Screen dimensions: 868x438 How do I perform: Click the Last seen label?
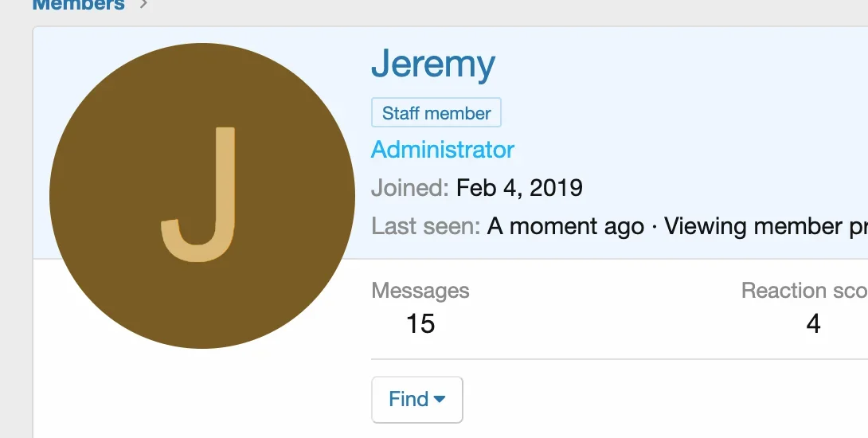coord(425,227)
